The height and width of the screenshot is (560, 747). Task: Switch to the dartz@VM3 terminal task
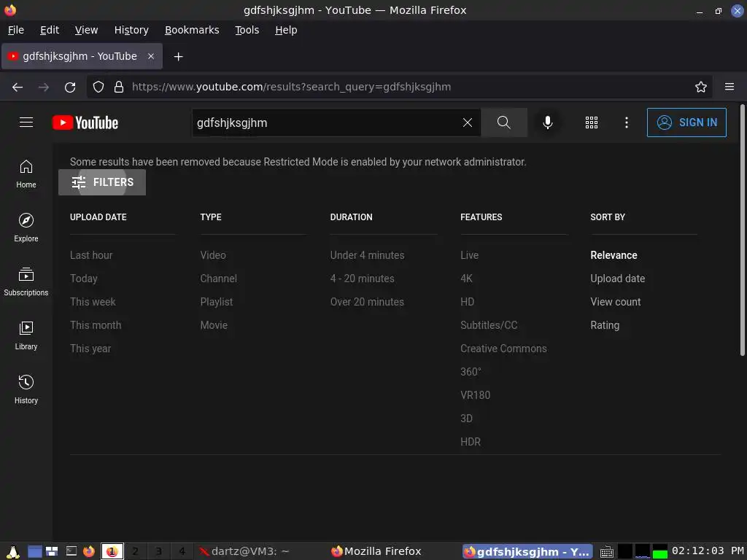pos(244,551)
